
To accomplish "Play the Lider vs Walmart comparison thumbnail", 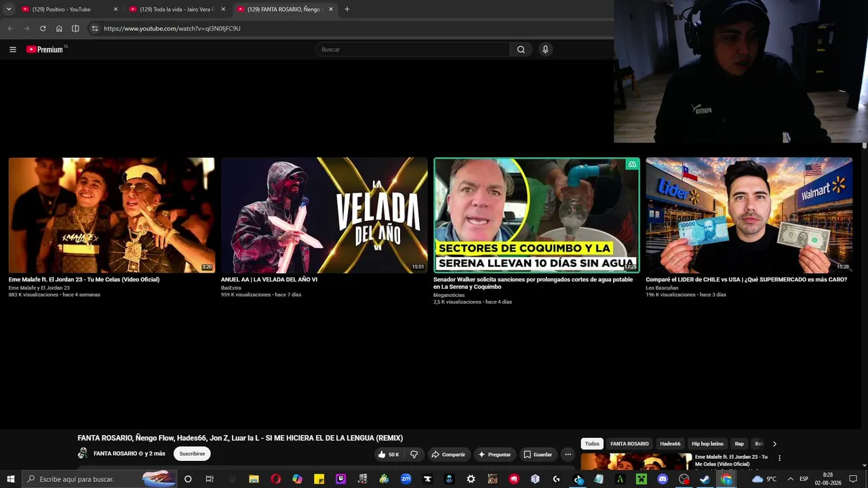I will point(749,215).
